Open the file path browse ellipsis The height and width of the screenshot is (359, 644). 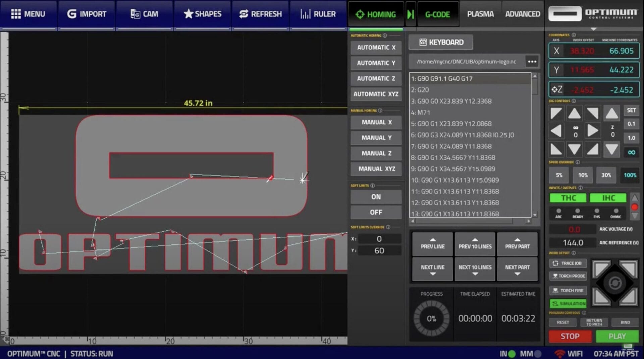[532, 62]
